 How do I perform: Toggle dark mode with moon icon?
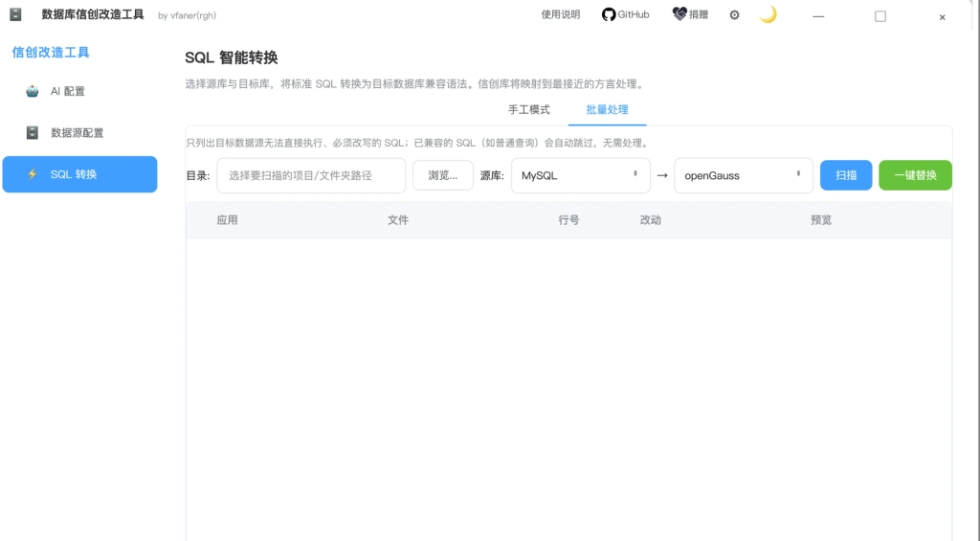click(x=768, y=14)
